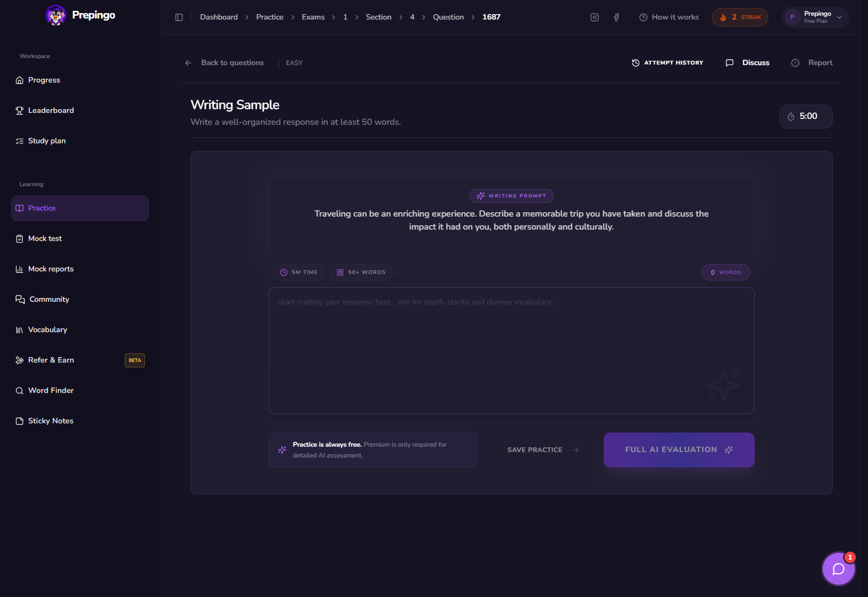
Task: Click the Full AI Evaluation button
Action: click(679, 450)
